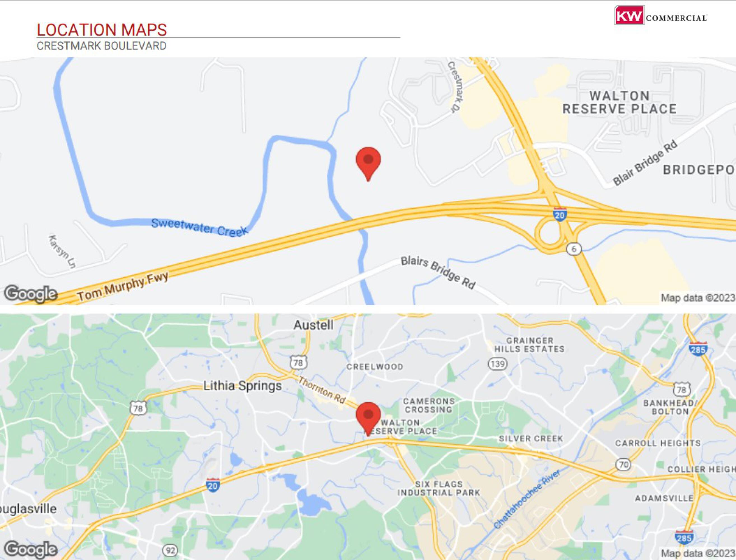
Task: Click the Walton Reserve Place label on upper map
Action: (620, 102)
